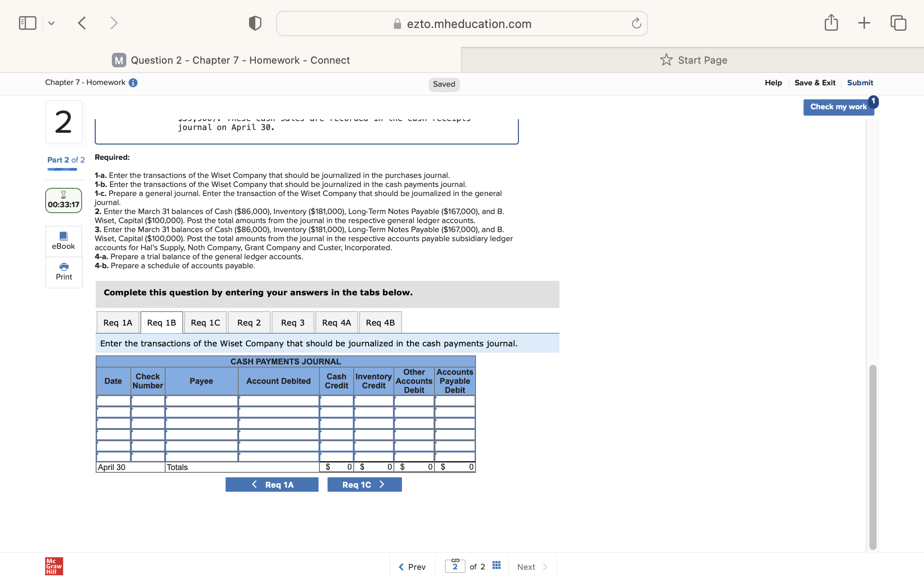Advance to Req 1C using the forward button
This screenshot has height=578, width=924.
pyautogui.click(x=364, y=484)
